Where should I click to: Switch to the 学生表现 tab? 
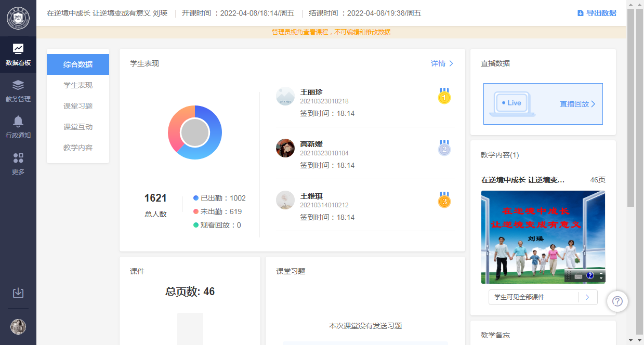tap(78, 85)
